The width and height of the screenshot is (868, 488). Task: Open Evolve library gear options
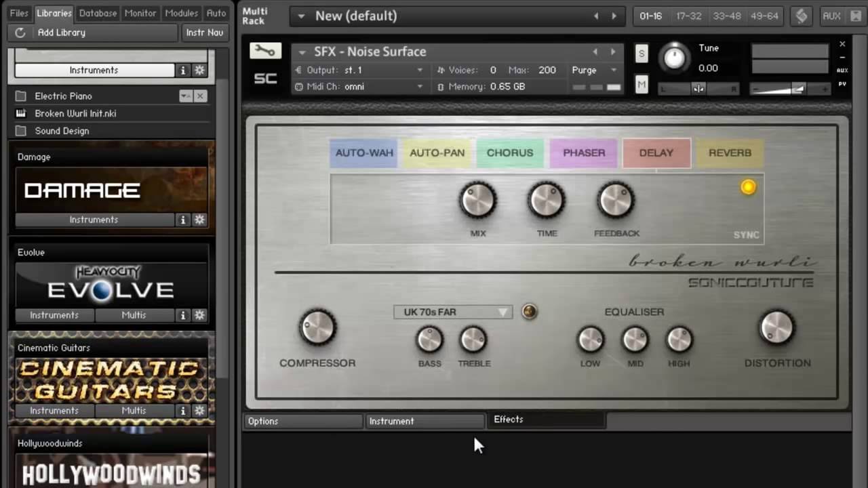click(x=199, y=315)
